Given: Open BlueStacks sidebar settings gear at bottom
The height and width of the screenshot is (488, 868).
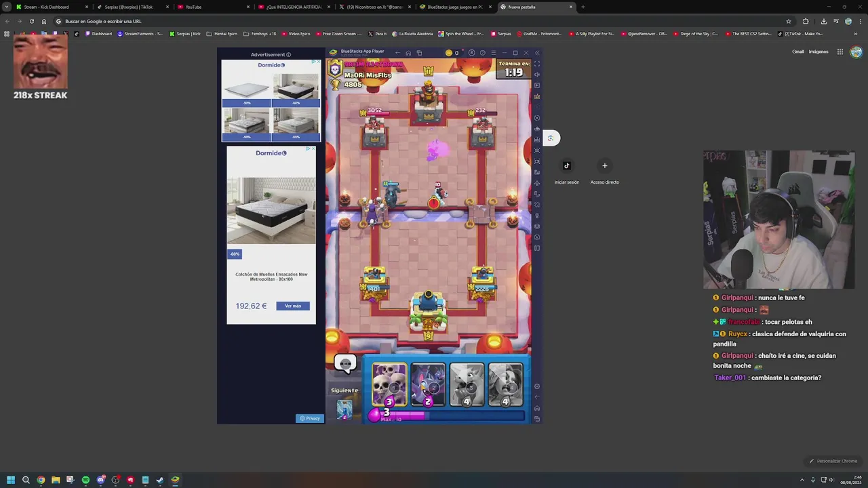Looking at the screenshot, I should [x=537, y=386].
